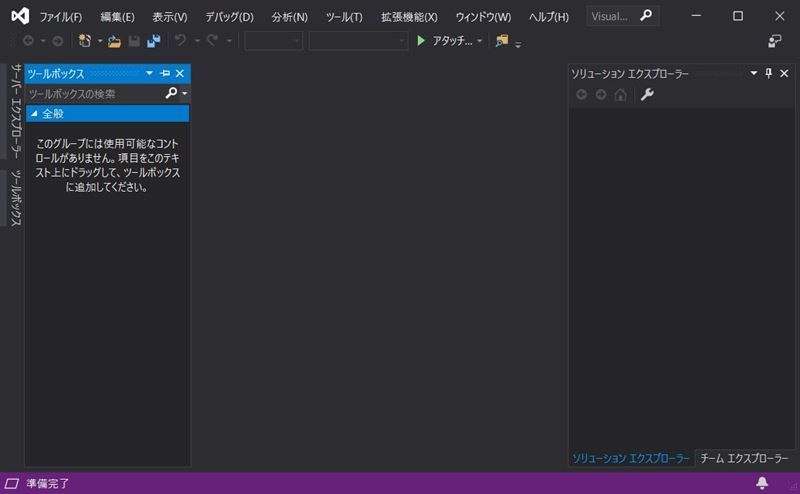Click the toolbox search magnifier icon
The height and width of the screenshot is (494, 800).
pos(171,93)
